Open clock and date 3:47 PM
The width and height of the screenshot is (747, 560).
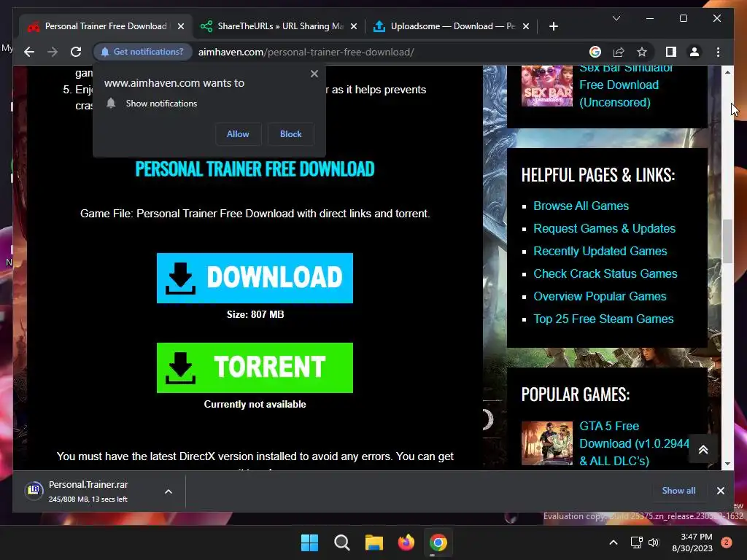click(692, 542)
